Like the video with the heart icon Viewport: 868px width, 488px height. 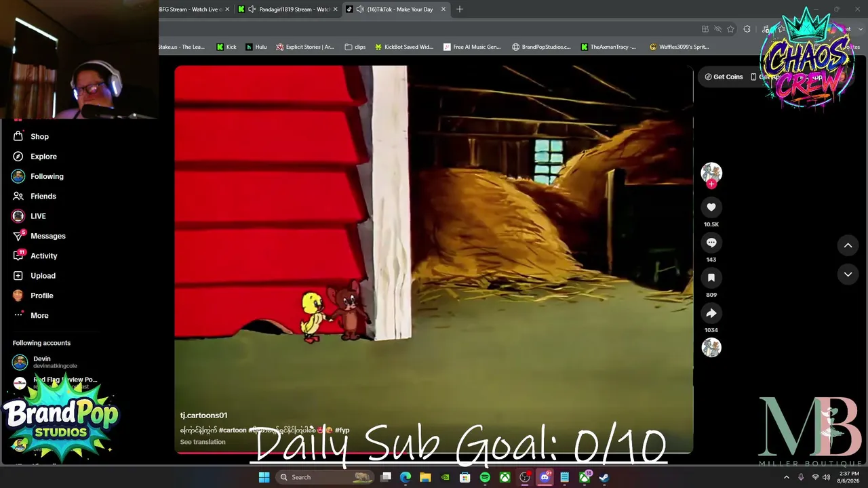[x=711, y=207]
